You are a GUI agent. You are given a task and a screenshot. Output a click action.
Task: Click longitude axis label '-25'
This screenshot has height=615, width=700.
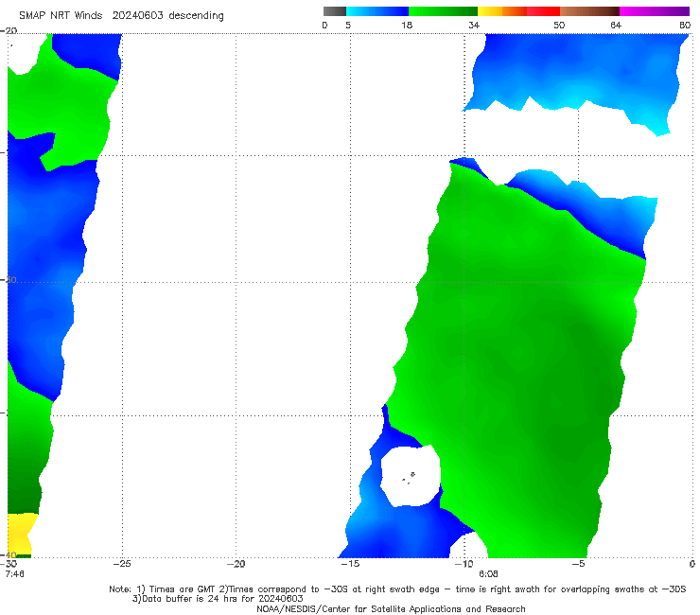click(122, 564)
